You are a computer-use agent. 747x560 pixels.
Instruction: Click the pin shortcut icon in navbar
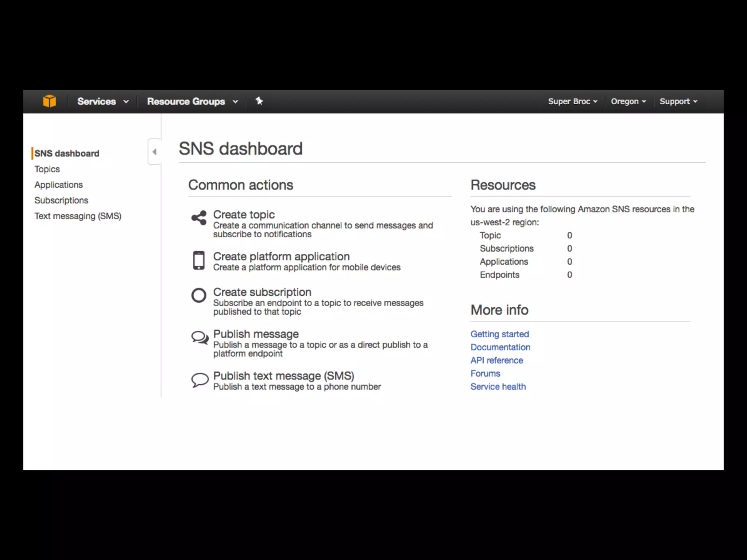(259, 101)
